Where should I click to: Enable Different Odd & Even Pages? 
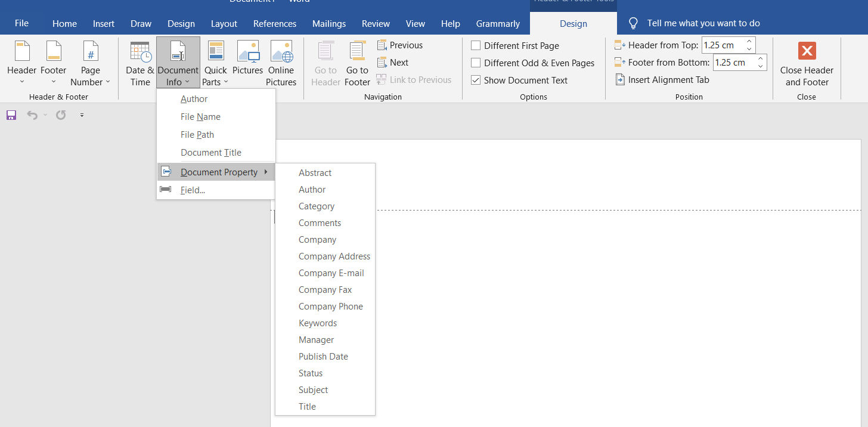475,63
